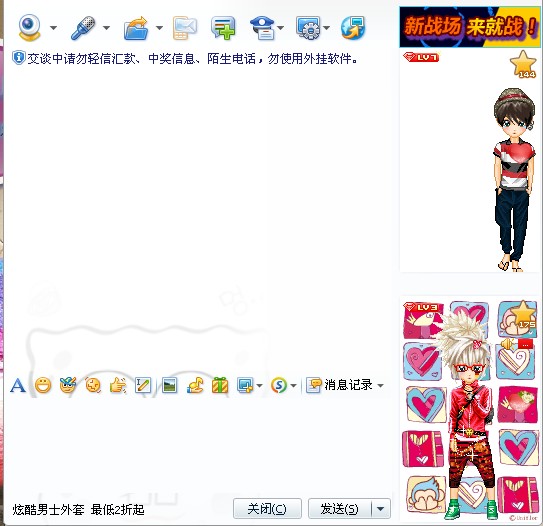
Task: Expand send file options arrow
Action: (159, 28)
